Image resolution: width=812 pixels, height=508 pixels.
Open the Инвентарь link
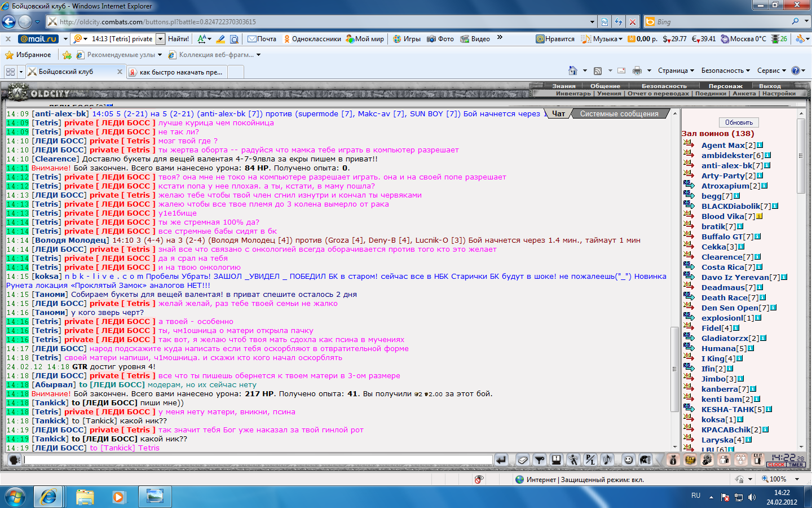pyautogui.click(x=573, y=94)
